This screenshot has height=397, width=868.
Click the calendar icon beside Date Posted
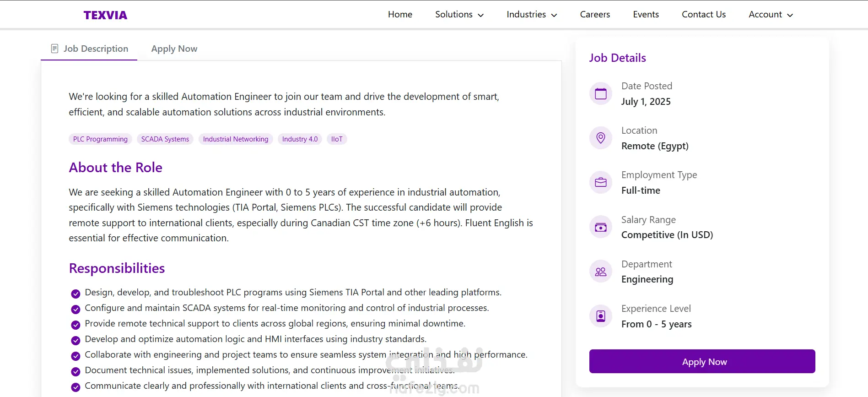[x=600, y=94]
